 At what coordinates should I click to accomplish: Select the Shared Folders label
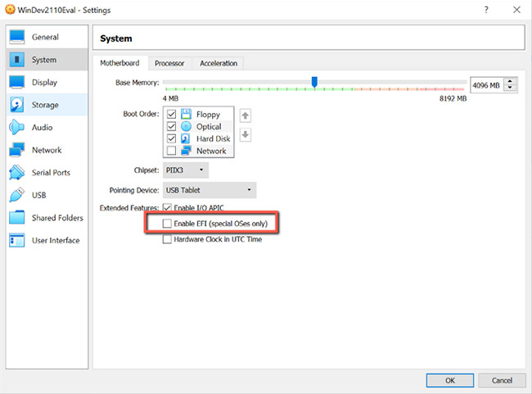pyautogui.click(x=57, y=217)
